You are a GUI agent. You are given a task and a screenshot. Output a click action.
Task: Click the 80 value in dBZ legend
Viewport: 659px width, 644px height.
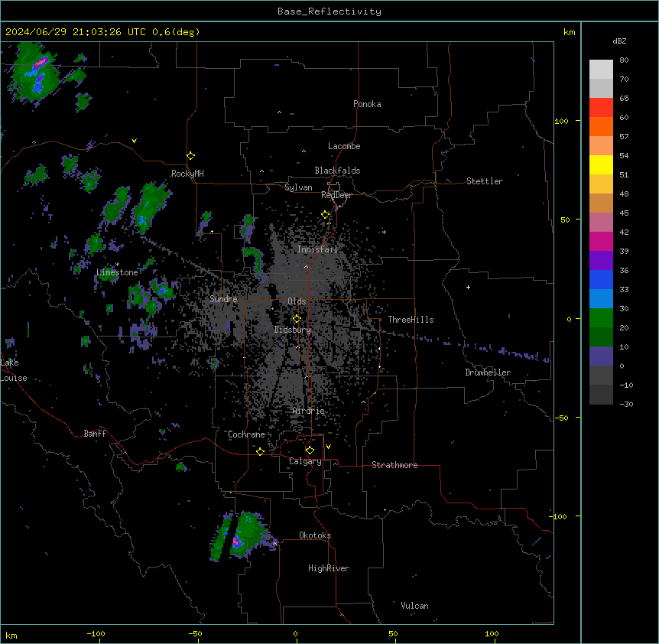(624, 60)
